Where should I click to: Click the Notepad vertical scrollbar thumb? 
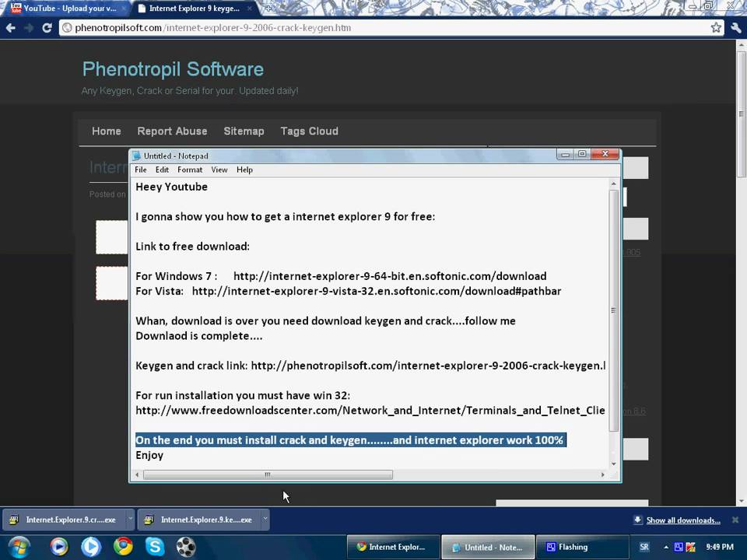[614, 310]
